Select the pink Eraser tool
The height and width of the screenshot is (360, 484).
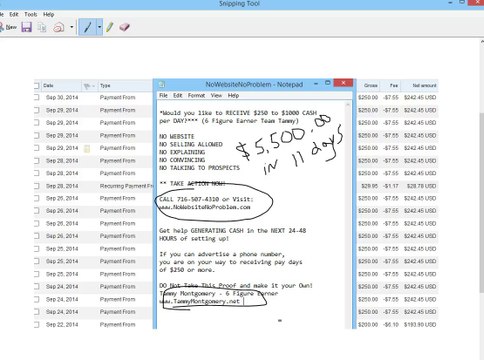(124, 27)
